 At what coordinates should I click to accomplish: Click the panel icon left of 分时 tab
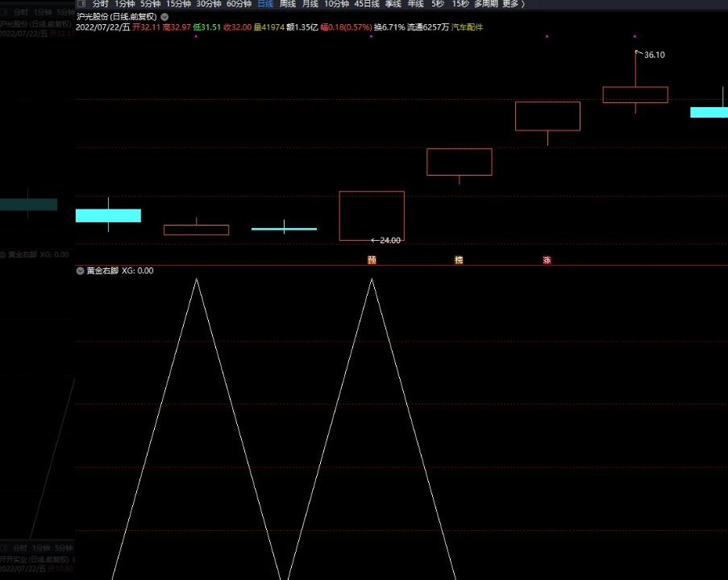(81, 4)
